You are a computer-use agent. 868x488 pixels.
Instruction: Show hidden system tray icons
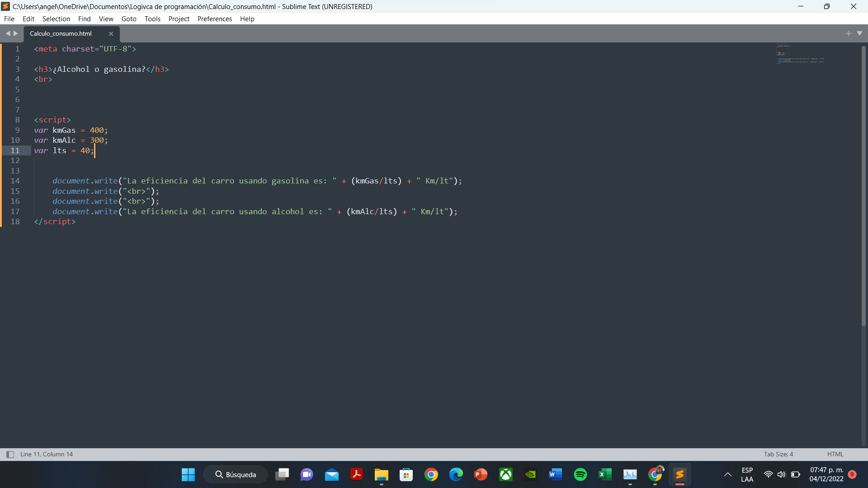(x=727, y=474)
